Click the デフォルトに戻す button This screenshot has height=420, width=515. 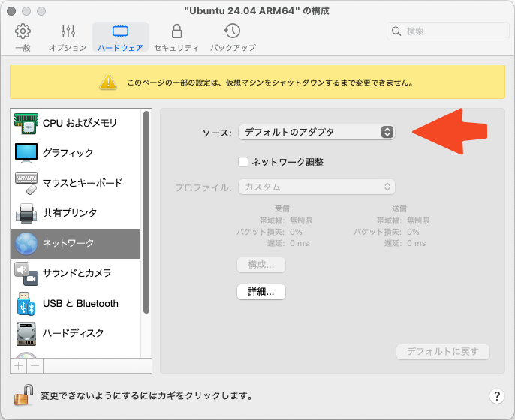coord(443,352)
